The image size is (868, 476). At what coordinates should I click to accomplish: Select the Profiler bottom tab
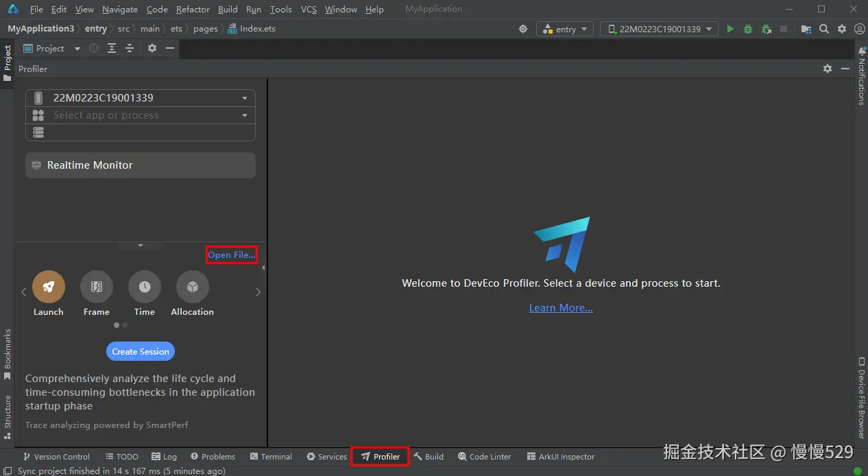point(381,457)
